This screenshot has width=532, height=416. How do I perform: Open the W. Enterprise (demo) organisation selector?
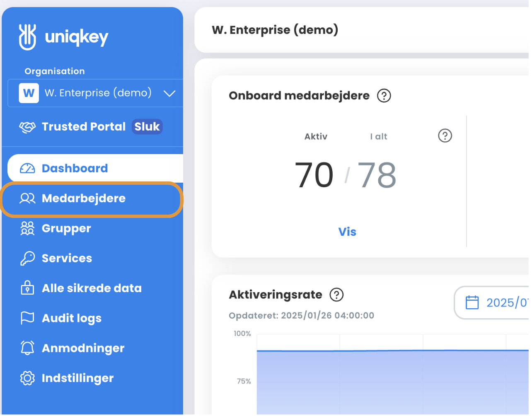pos(95,93)
